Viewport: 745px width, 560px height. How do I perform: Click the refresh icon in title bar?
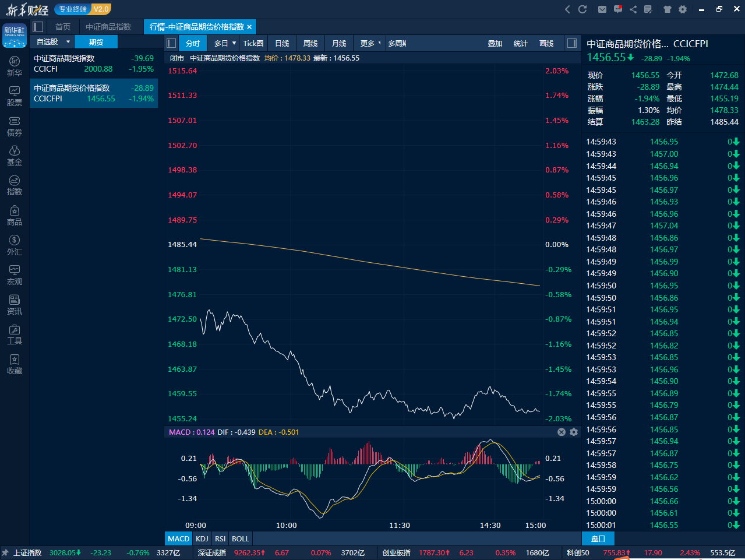point(582,9)
